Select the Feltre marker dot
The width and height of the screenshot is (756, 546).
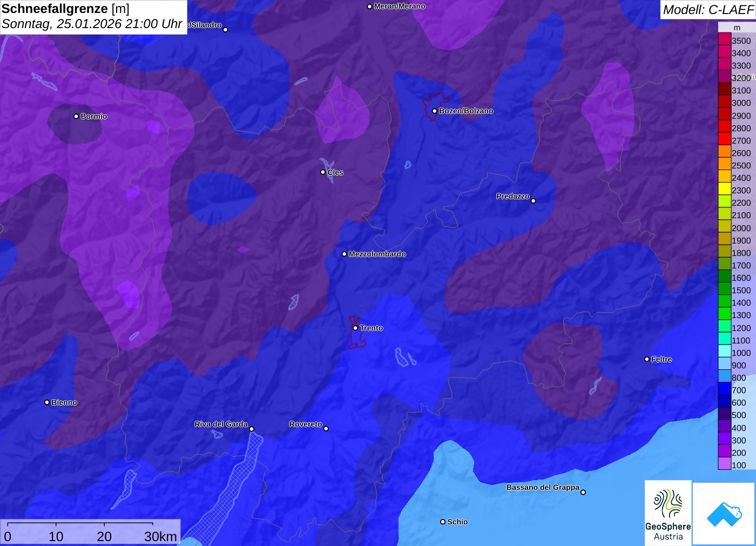[647, 359]
